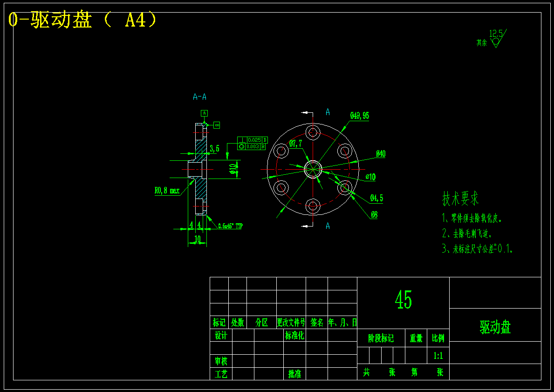Select the Ø7,7 diameter dimension
The width and height of the screenshot is (554, 392).
click(296, 143)
